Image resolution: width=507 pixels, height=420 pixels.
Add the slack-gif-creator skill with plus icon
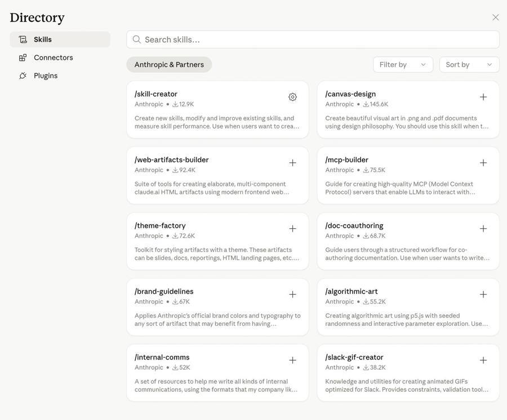483,360
